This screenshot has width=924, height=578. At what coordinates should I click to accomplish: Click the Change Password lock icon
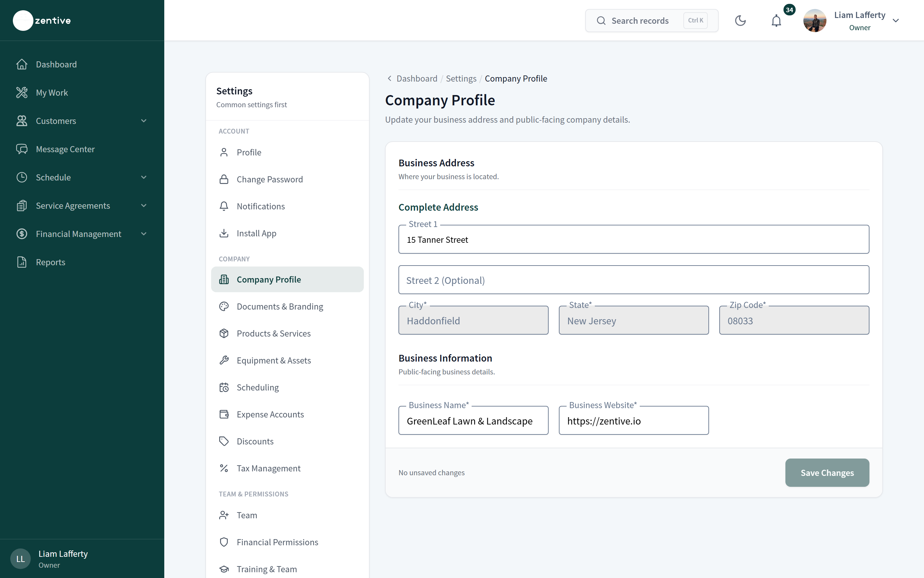pos(224,179)
